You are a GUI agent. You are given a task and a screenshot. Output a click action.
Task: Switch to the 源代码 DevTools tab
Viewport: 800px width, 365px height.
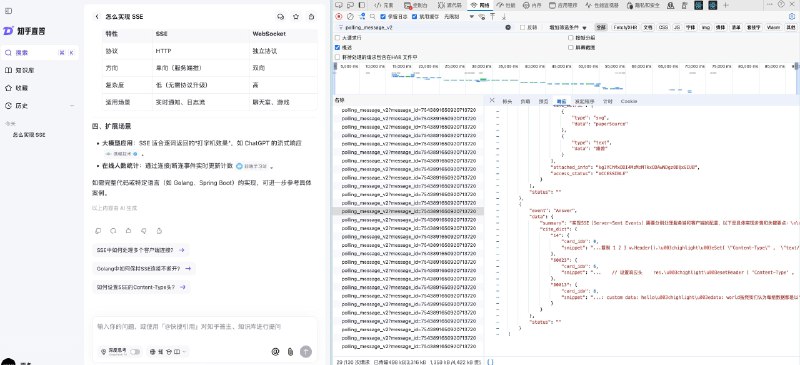[x=450, y=5]
